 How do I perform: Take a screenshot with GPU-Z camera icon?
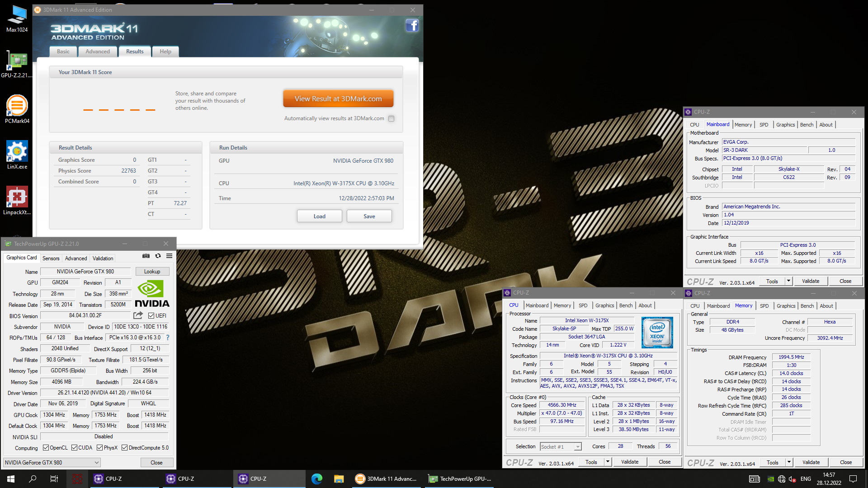pos(146,256)
